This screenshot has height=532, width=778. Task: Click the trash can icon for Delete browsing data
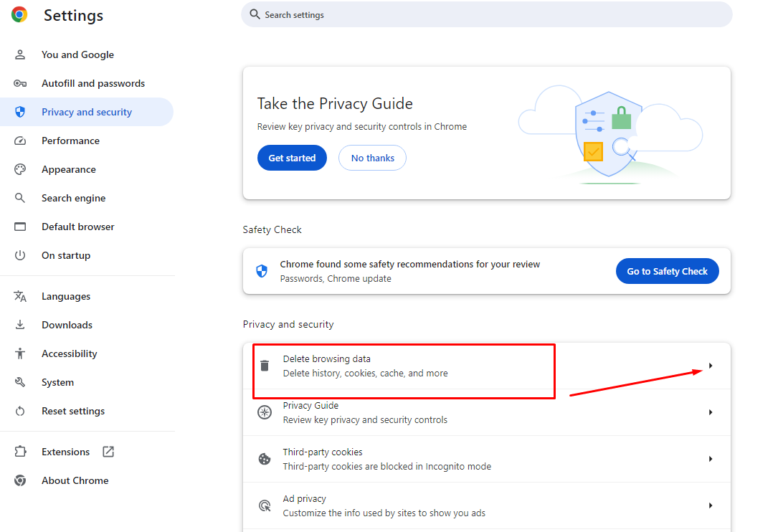265,366
